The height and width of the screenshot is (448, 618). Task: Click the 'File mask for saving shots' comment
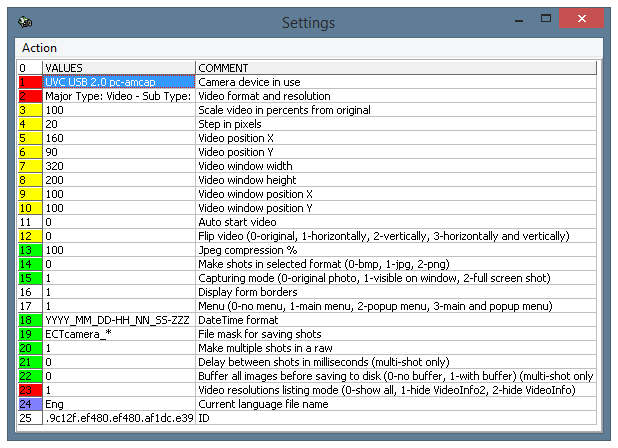396,334
